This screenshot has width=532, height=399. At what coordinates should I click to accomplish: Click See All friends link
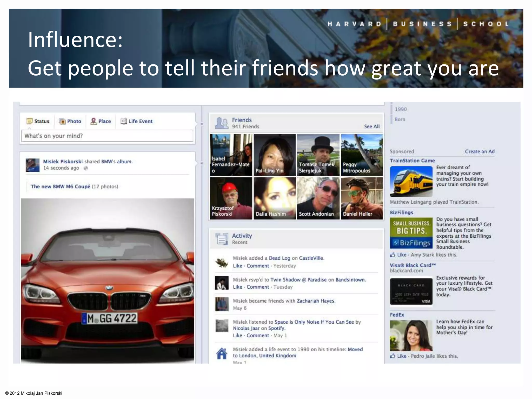(372, 127)
